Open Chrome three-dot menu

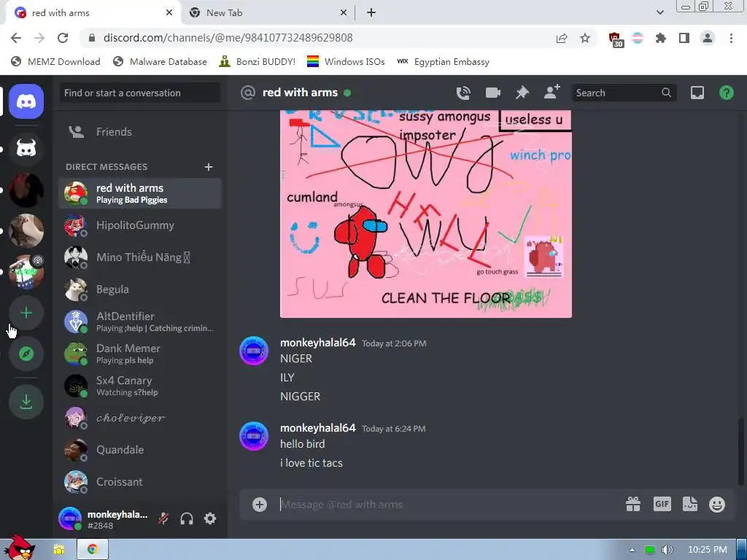[731, 38]
